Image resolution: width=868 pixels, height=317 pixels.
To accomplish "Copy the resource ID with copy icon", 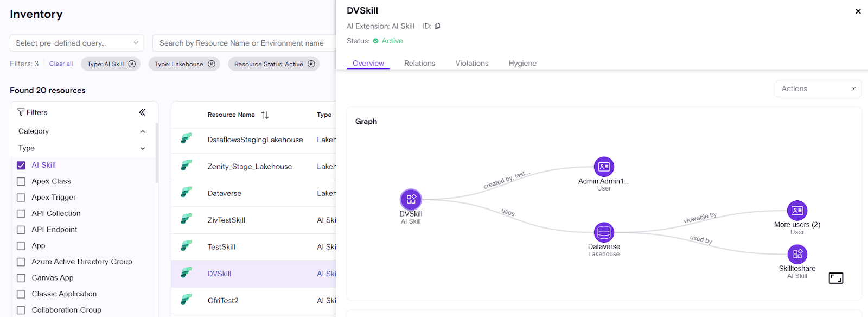I will tap(437, 26).
